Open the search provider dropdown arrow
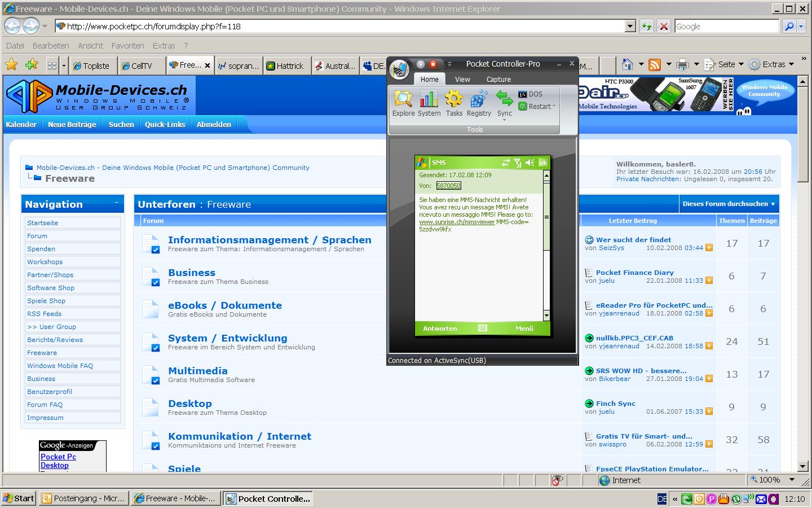The height and width of the screenshot is (508, 812). [802, 26]
